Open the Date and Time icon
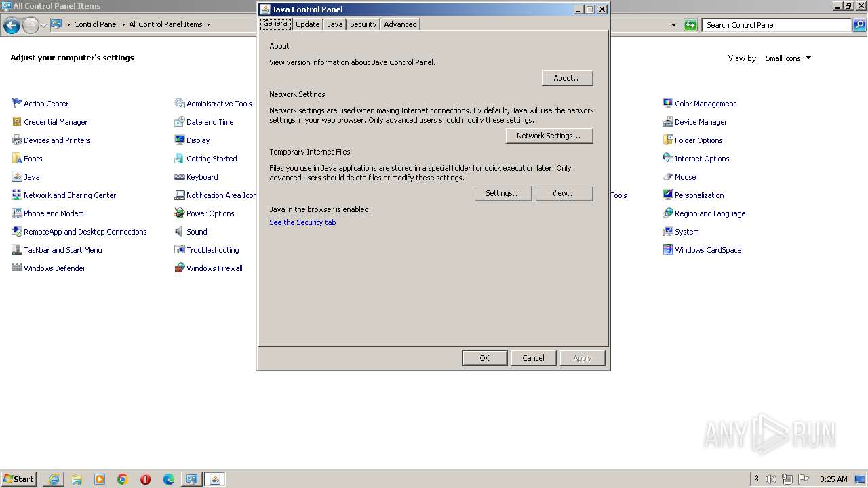The width and height of the screenshot is (868, 488). [180, 122]
